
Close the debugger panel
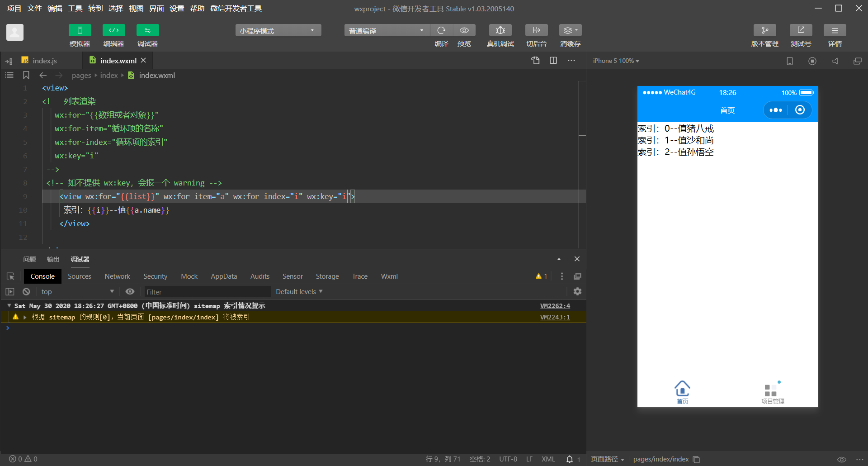click(577, 259)
